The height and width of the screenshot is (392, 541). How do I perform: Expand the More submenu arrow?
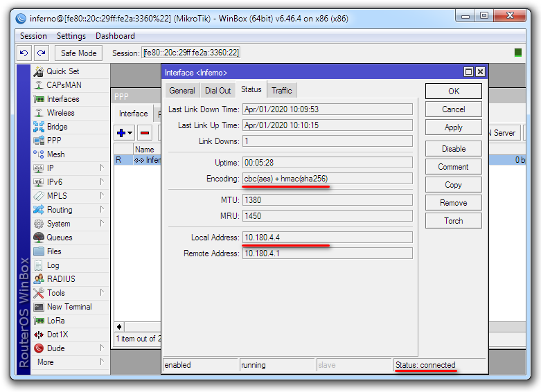[x=102, y=362]
